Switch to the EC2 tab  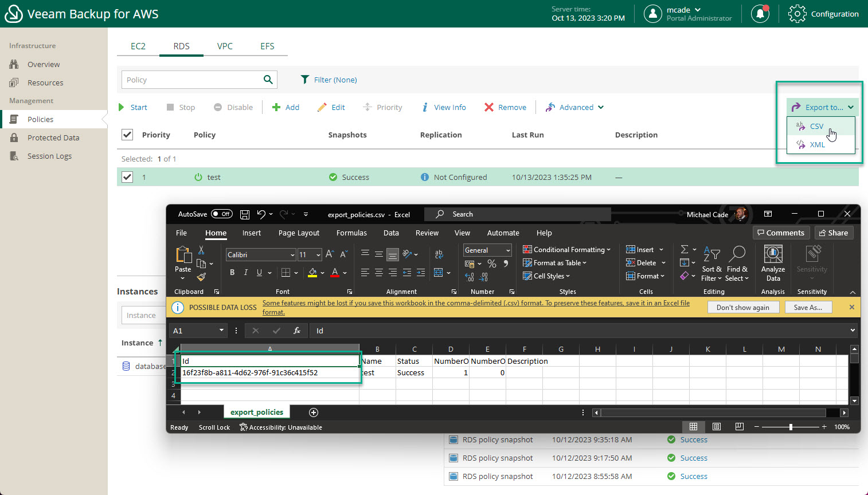[138, 46]
